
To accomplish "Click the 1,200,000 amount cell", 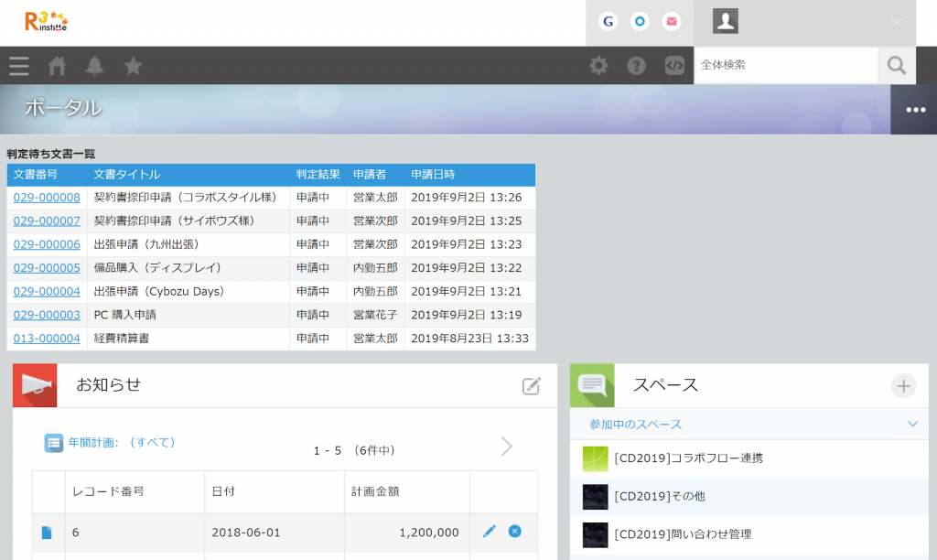I will click(x=407, y=533).
